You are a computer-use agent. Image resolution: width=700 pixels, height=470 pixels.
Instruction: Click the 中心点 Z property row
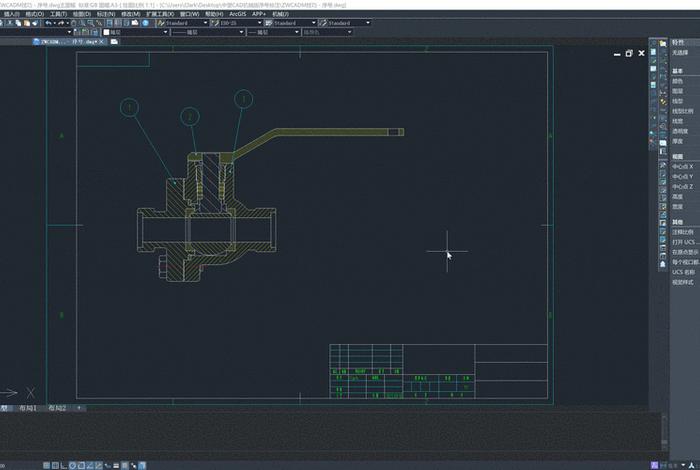pyautogui.click(x=685, y=187)
